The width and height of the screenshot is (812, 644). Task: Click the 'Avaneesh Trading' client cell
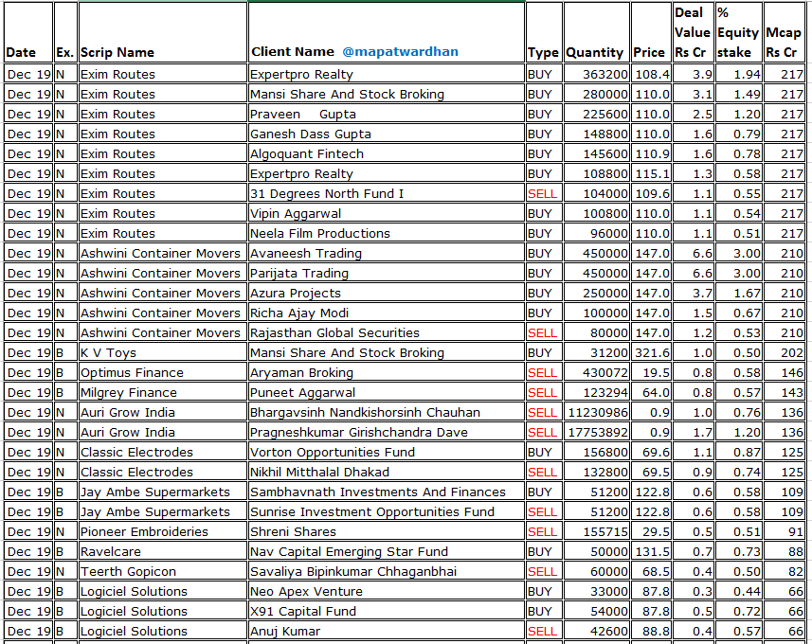(x=387, y=253)
